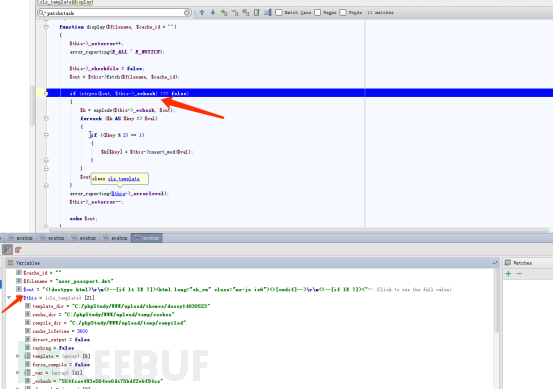Image resolution: width=554 pixels, height=390 pixels.
Task: Click the Variables panel restore layout icon
Action: (495, 263)
